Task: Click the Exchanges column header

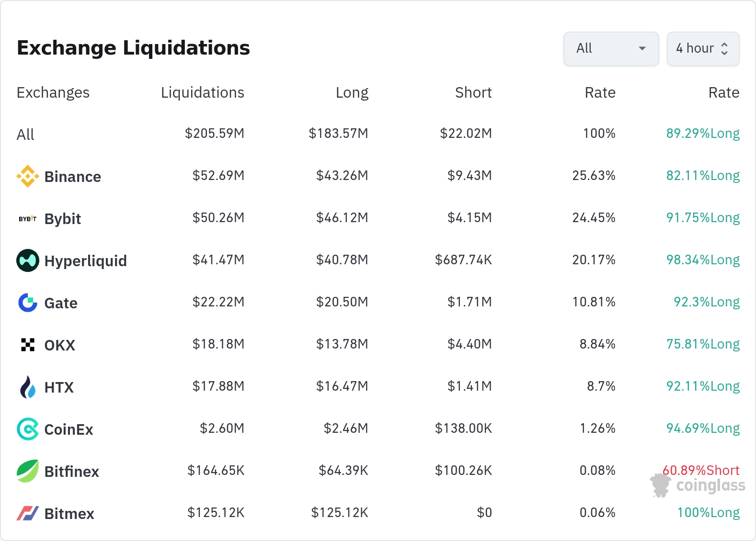Action: [x=53, y=92]
